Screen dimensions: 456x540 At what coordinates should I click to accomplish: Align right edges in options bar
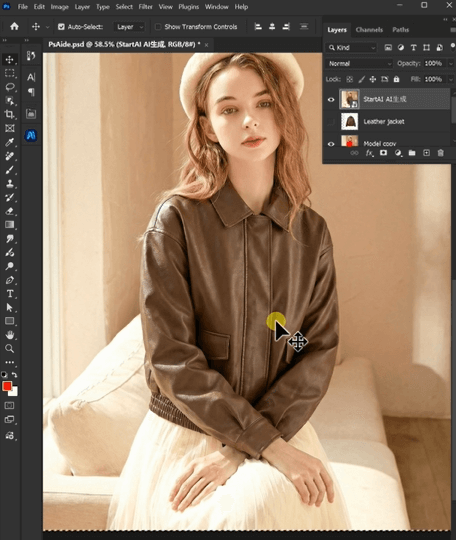[286, 27]
